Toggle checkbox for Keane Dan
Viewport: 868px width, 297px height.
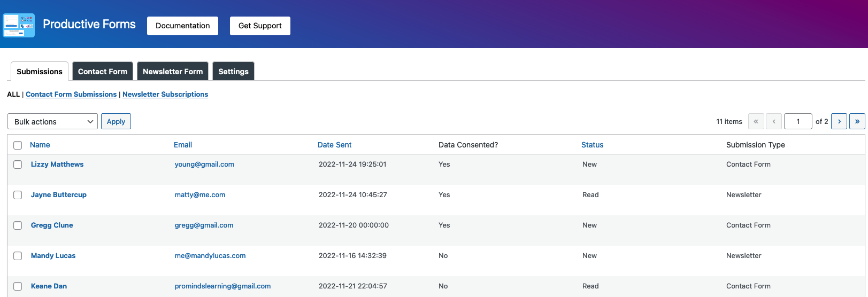[x=18, y=286]
